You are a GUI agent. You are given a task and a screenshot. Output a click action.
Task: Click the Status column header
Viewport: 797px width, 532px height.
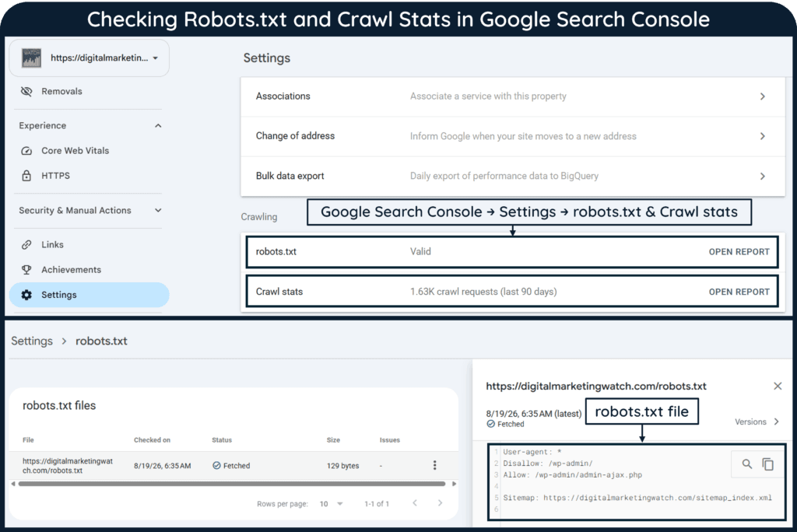point(222,440)
